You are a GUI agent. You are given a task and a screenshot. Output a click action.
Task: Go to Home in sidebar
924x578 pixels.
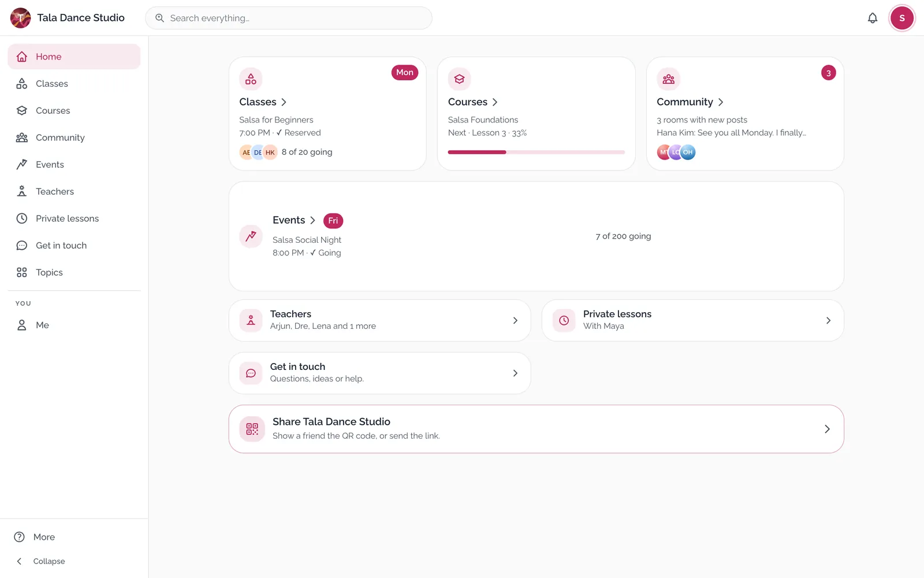pos(74,57)
